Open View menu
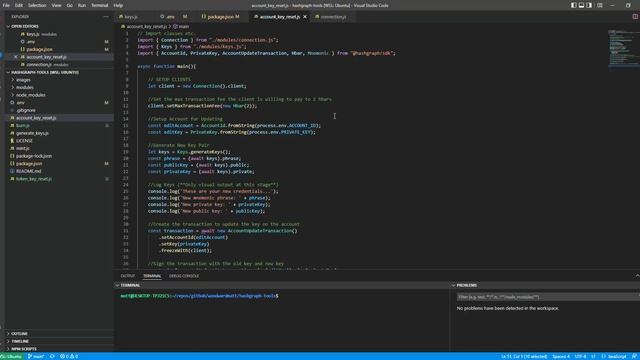 (56, 5)
